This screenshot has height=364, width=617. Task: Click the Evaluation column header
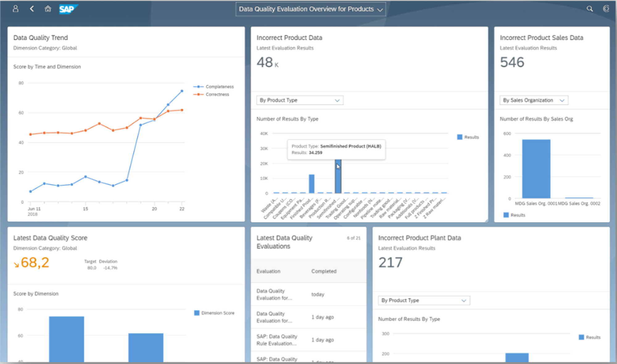coord(268,271)
